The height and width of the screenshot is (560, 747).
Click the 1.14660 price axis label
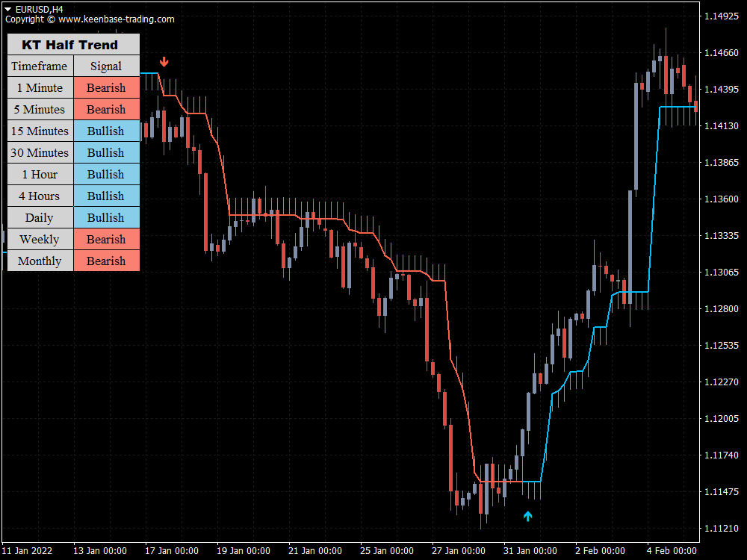tap(722, 52)
